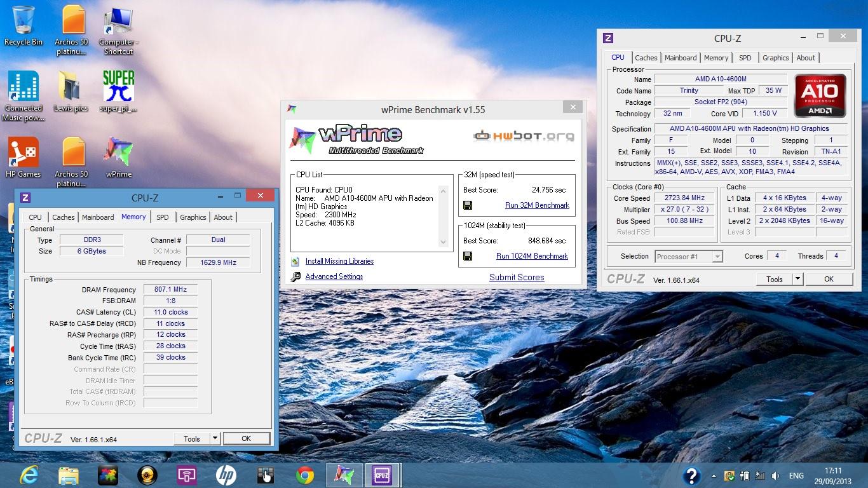Click the Core Speed value 2723.84 MHz
Viewport: 868px width, 488px height.
[x=685, y=198]
